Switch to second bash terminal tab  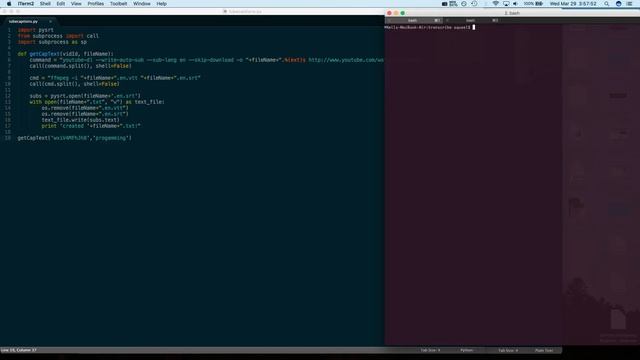point(471,20)
